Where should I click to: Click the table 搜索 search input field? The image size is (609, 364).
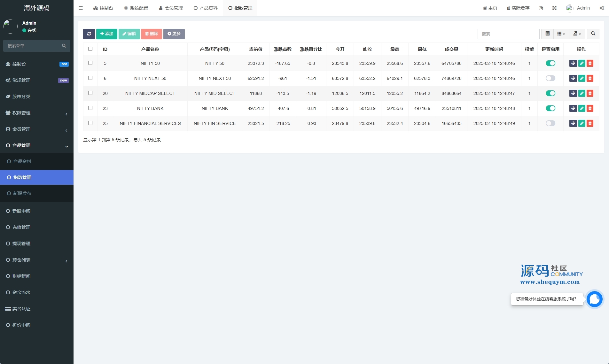tap(508, 34)
